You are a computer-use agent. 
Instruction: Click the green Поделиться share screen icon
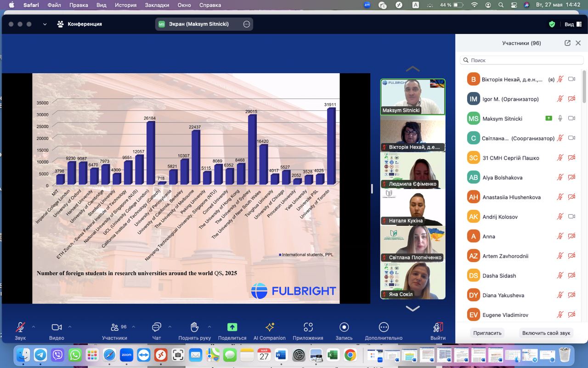(232, 327)
